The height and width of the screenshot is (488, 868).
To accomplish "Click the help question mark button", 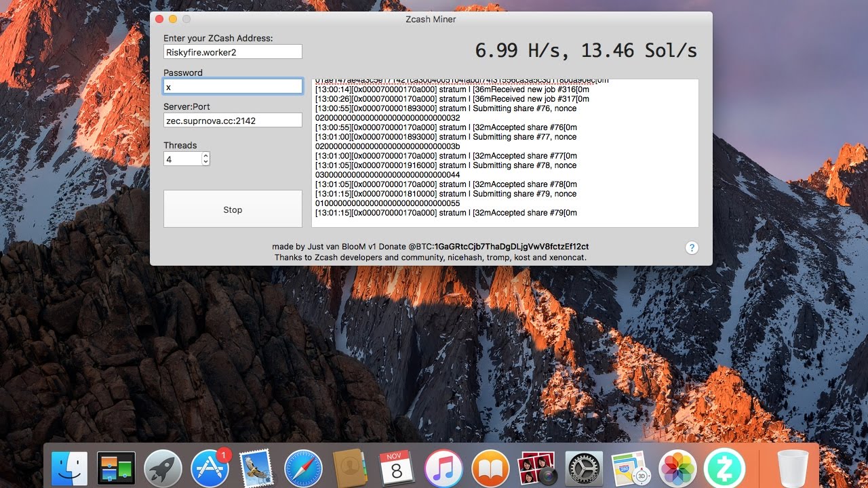I will [692, 247].
